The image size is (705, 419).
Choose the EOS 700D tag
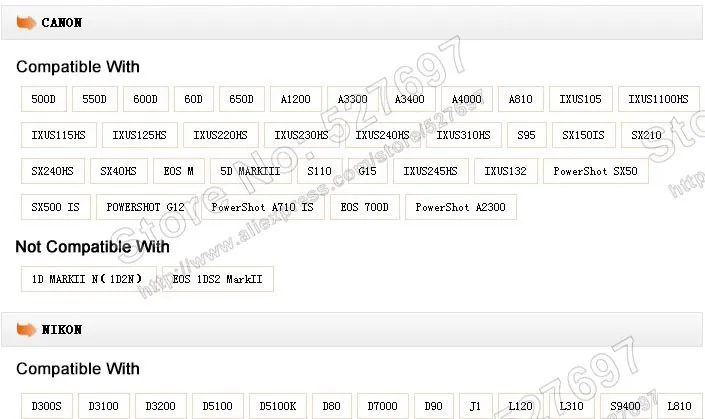pos(365,207)
